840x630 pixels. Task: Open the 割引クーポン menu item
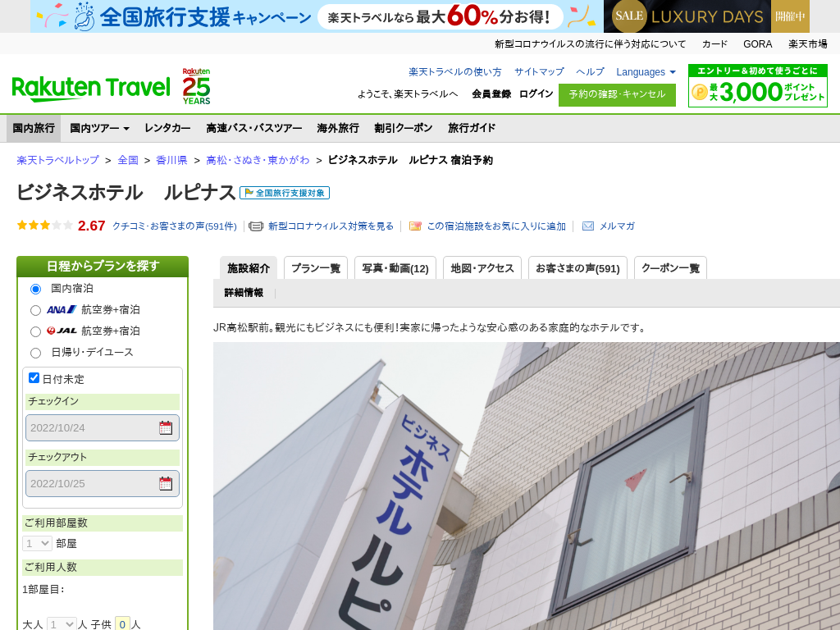(x=404, y=128)
